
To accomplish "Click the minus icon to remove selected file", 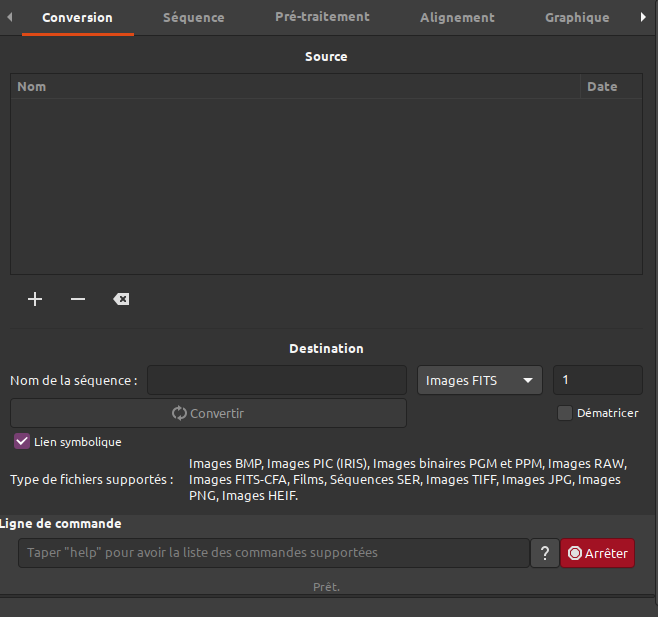I will tap(78, 299).
